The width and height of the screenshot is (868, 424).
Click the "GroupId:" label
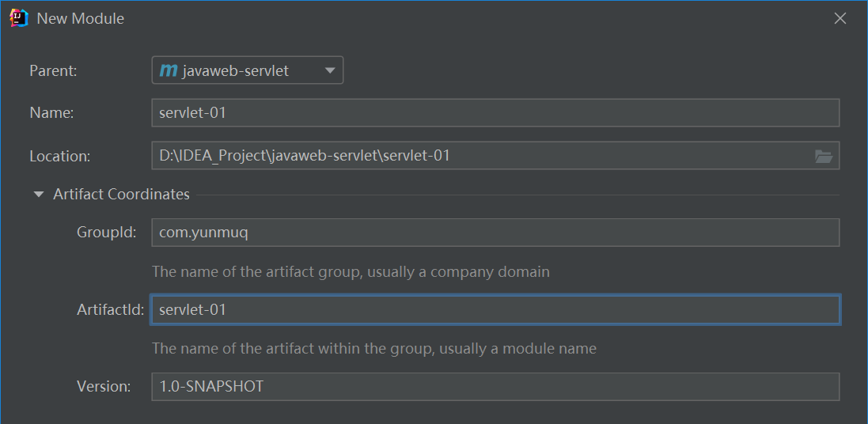[107, 233]
